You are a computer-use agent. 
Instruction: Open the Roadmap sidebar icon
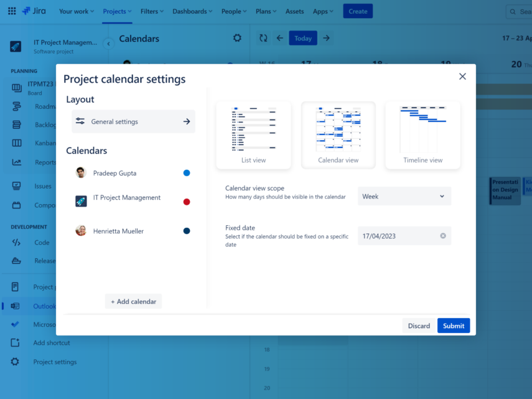(17, 106)
